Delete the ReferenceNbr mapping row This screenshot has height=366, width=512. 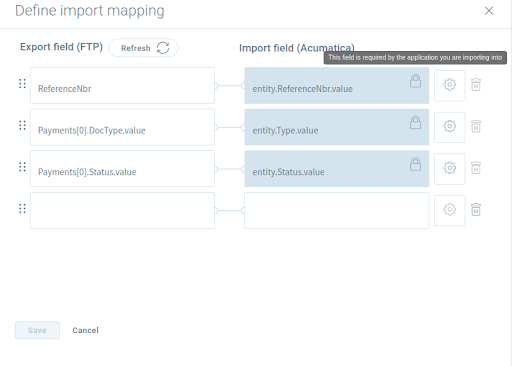click(476, 85)
